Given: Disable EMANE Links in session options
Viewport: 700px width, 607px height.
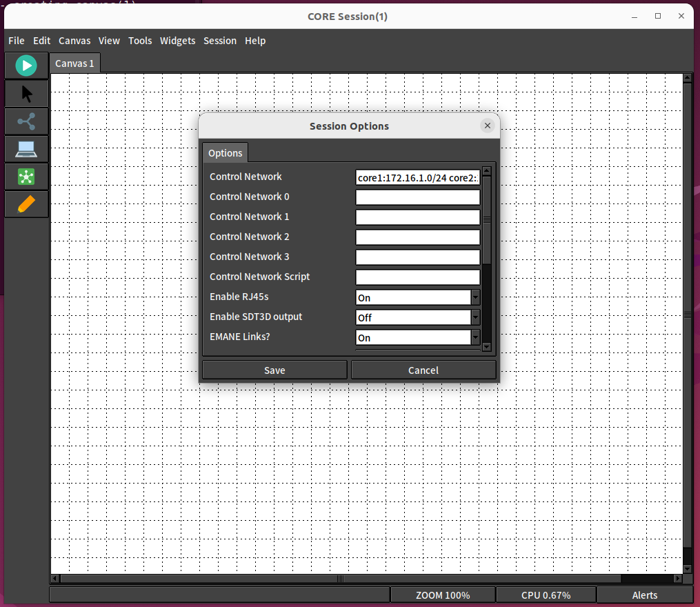Looking at the screenshot, I should click(x=475, y=337).
